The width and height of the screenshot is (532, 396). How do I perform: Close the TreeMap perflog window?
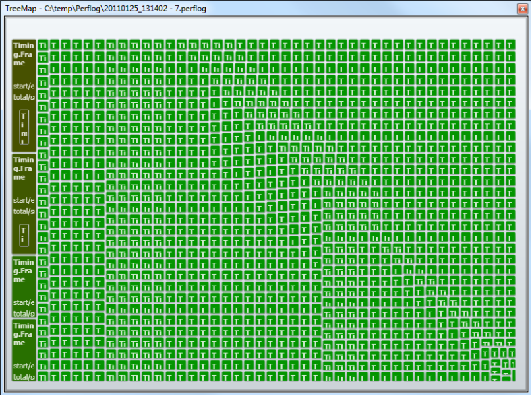pyautogui.click(x=522, y=9)
